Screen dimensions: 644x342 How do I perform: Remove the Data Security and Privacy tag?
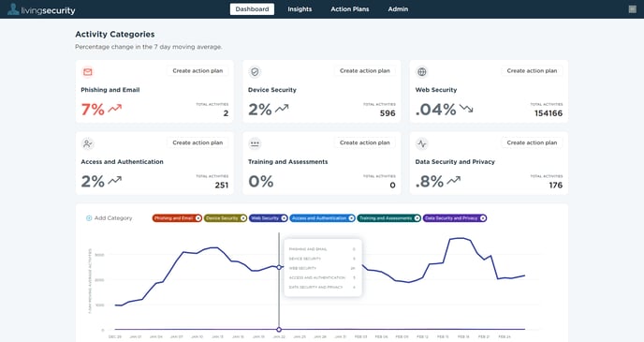(483, 218)
